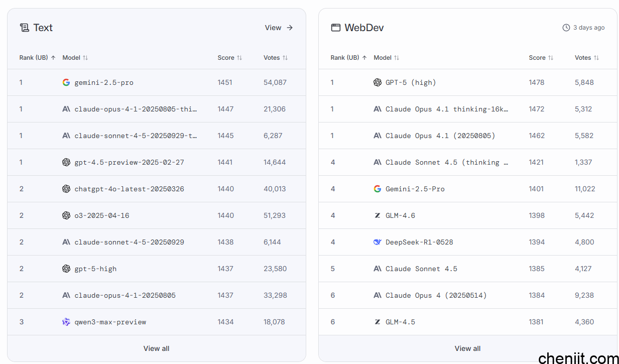Click View all under Text leaderboard
619x364 pixels.
(x=156, y=348)
